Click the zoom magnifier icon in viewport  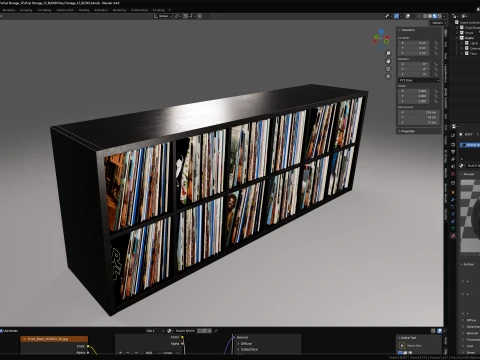pos(388,53)
